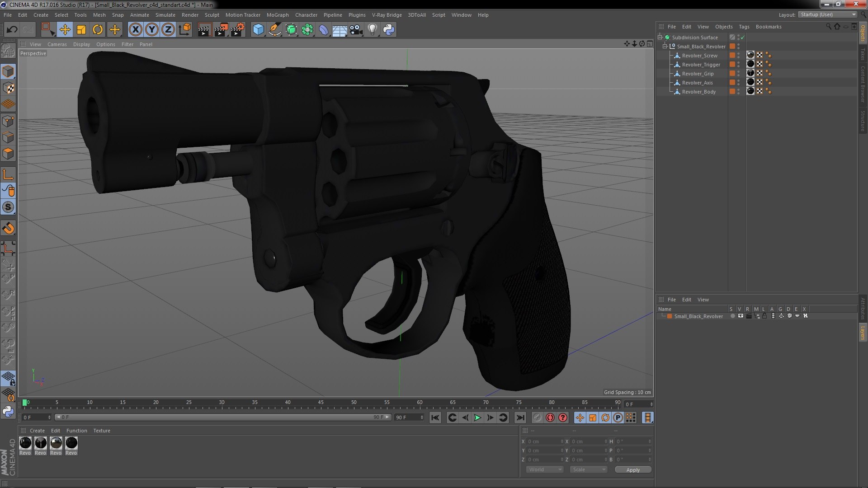
Task: Toggle Revolver_Screw visibility dots
Action: click(739, 55)
